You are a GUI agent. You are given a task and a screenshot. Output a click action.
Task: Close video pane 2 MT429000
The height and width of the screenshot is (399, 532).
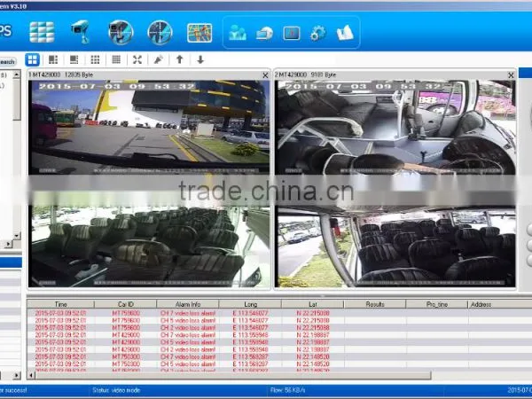coord(511,75)
